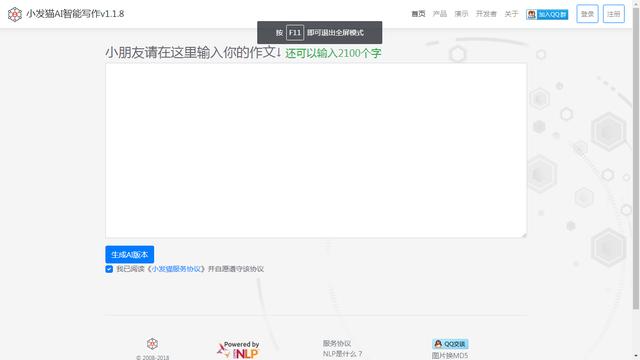Click the 登录 button
This screenshot has height=360, width=640.
(587, 14)
